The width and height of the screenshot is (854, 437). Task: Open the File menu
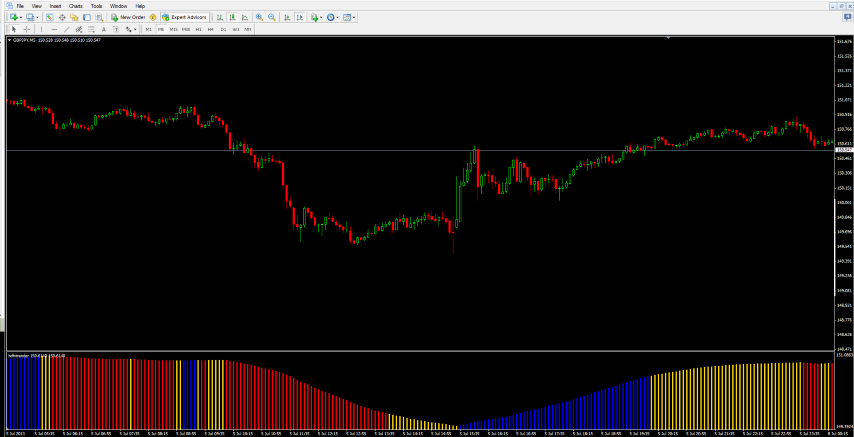pyautogui.click(x=20, y=6)
